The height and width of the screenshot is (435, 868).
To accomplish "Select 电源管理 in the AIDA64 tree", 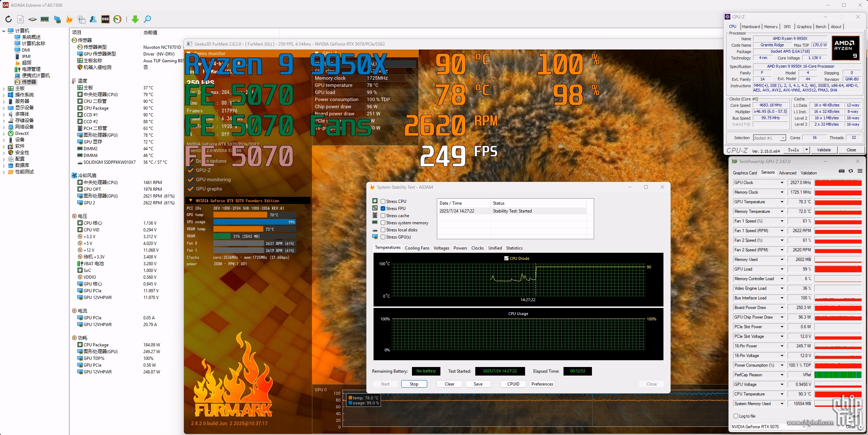I will 31,69.
